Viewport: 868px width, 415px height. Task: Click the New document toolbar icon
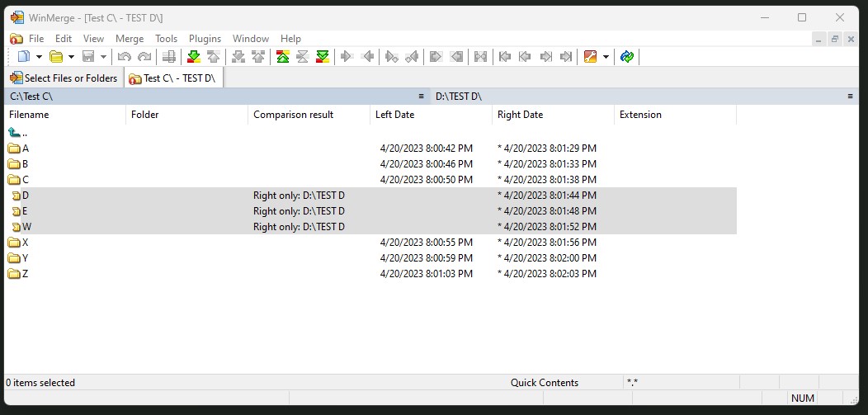pos(24,56)
